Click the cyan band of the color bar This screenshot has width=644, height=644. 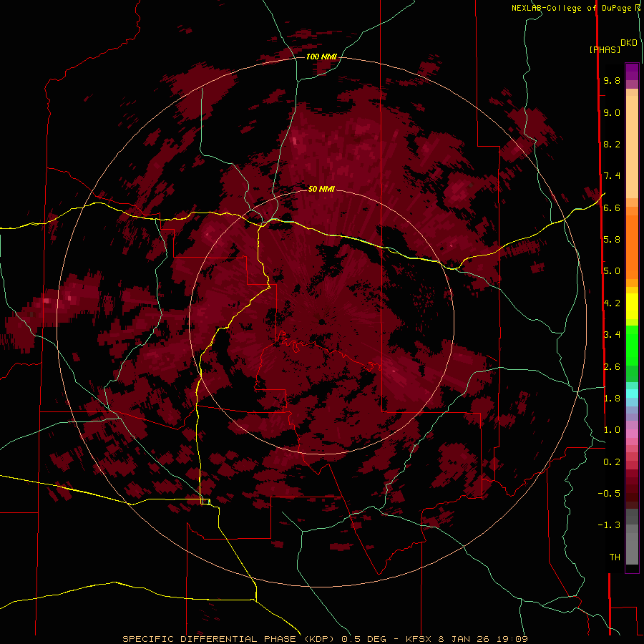pos(632,394)
